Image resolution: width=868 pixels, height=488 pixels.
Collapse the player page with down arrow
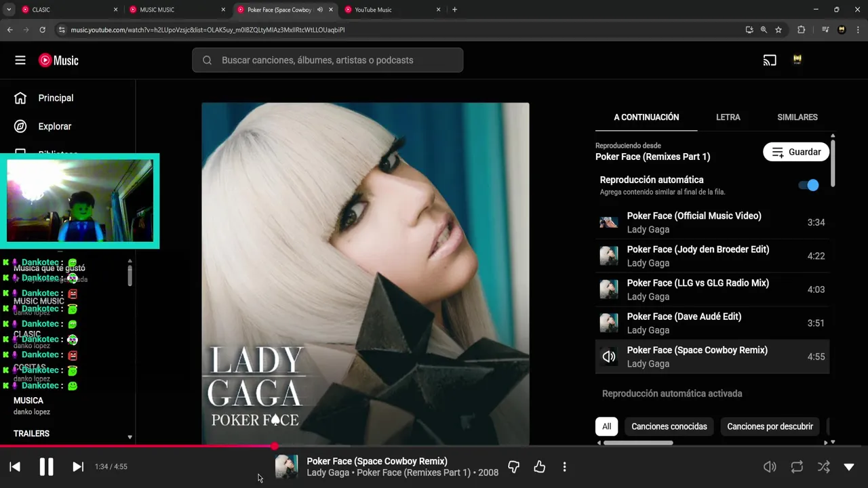(849, 467)
